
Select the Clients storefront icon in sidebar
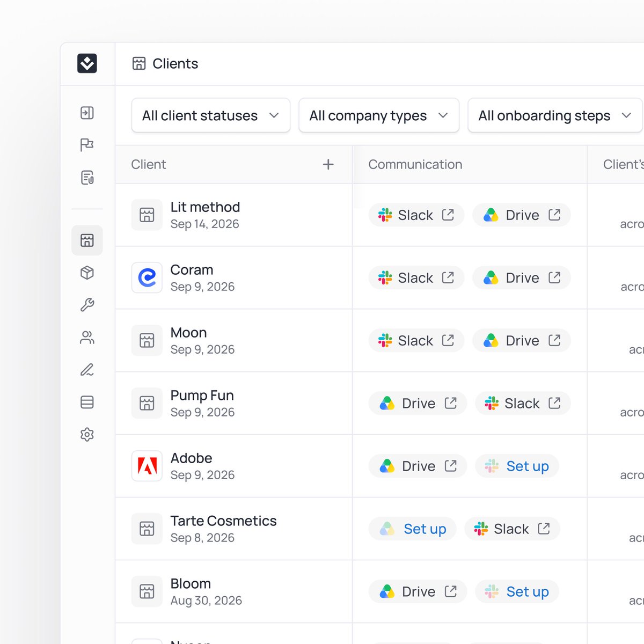[x=87, y=240]
